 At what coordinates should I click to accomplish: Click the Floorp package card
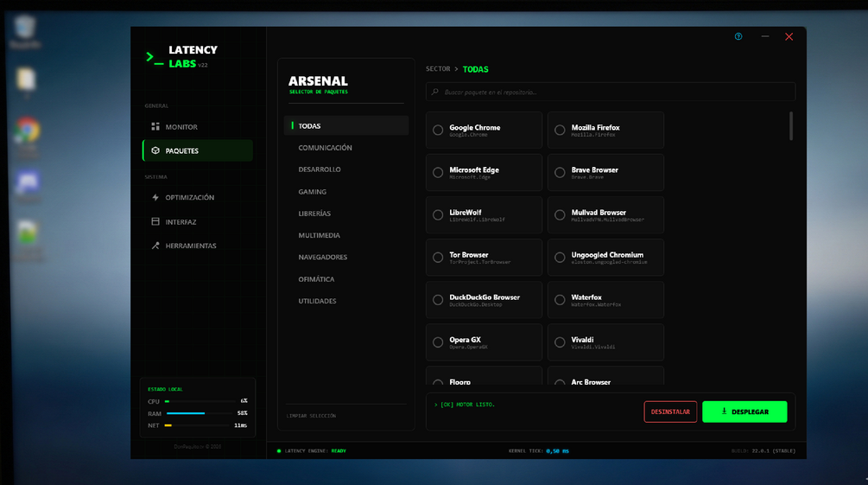click(x=484, y=376)
